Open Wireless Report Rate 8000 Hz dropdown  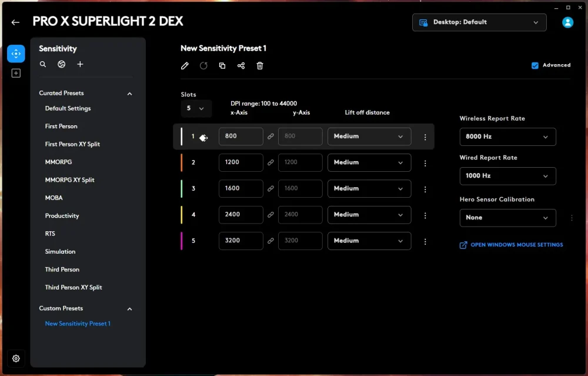pos(508,137)
